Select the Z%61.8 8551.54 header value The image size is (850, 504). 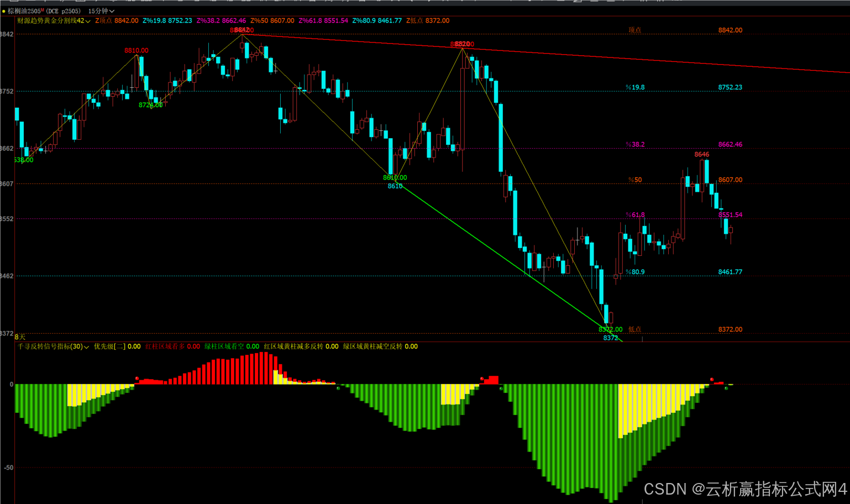(323, 20)
